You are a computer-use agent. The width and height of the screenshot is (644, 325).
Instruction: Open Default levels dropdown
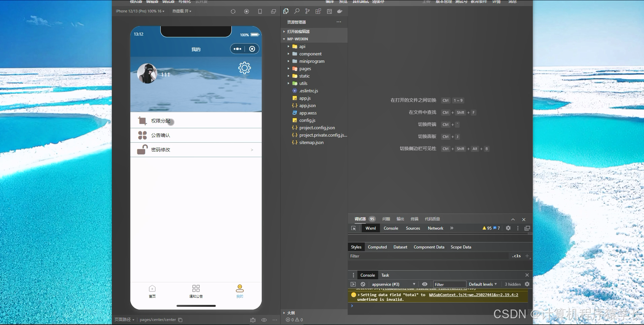(483, 284)
